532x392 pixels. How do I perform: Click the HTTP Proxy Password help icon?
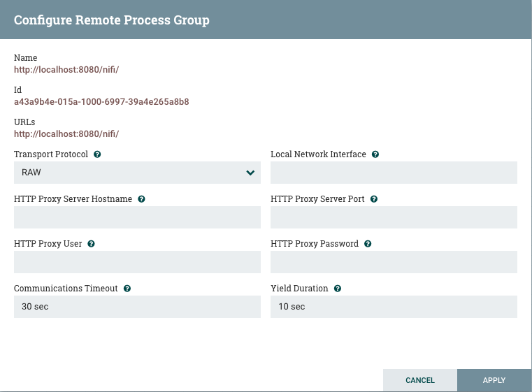(x=368, y=244)
